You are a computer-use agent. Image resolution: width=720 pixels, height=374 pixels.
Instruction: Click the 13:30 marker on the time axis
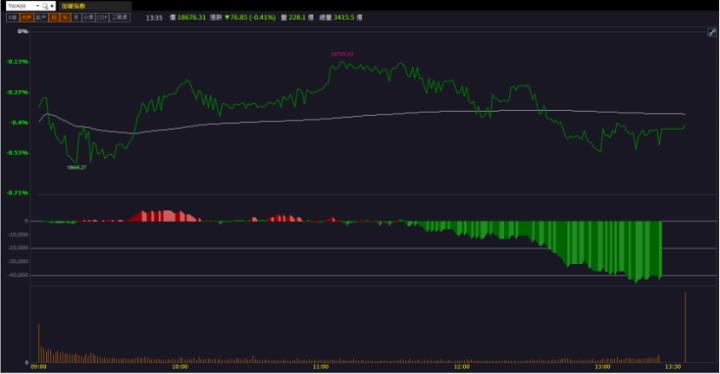point(673,367)
